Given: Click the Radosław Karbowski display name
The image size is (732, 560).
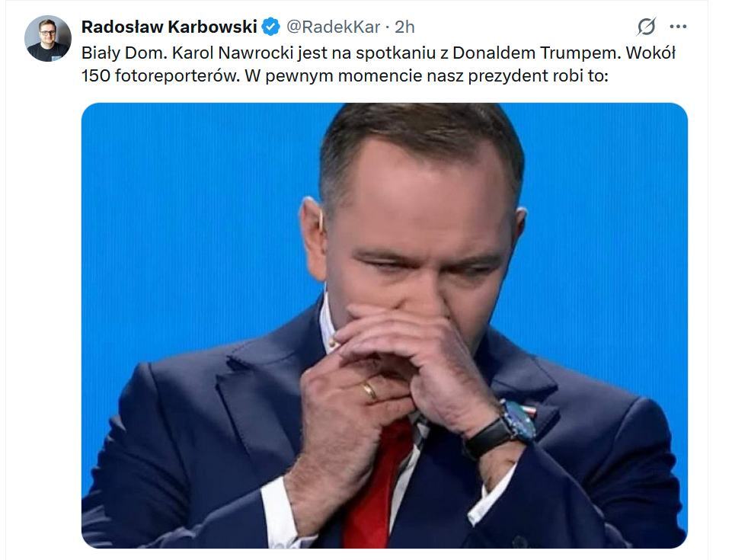Looking at the screenshot, I should [x=169, y=27].
